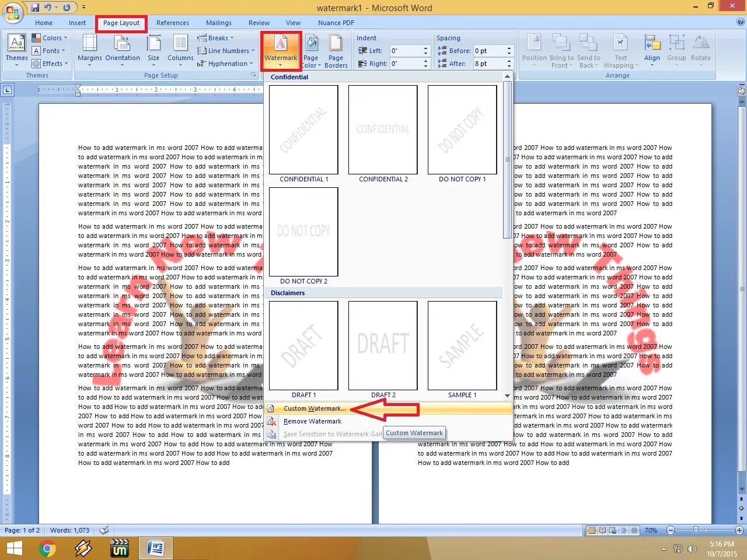Screen dimensions: 747x560
Task: Open the Nuance PDF tab
Action: pos(336,23)
